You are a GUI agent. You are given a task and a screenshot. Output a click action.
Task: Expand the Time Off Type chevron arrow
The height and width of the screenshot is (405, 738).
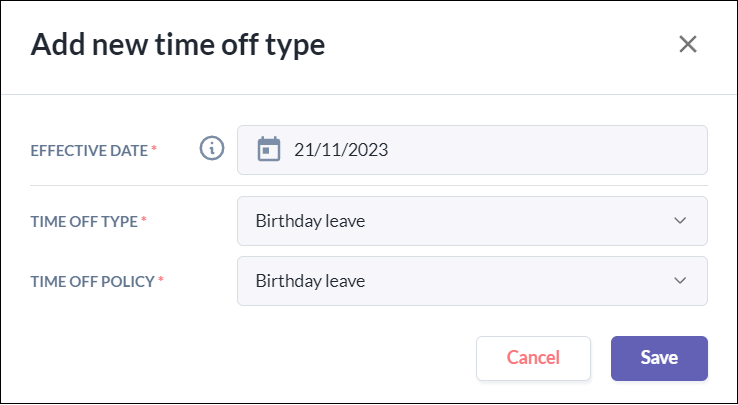coord(681,221)
